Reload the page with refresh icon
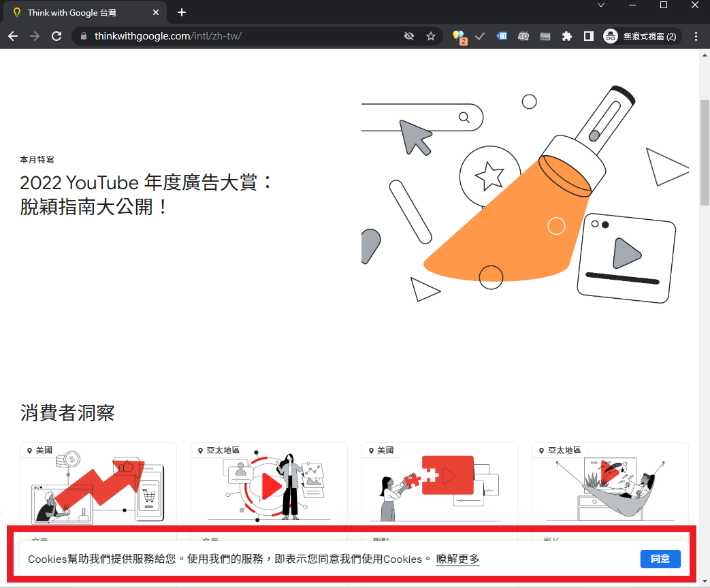The width and height of the screenshot is (710, 588). tap(57, 36)
